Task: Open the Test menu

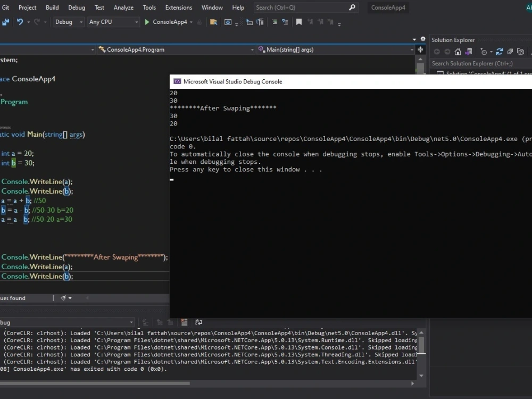Action: 99,7
